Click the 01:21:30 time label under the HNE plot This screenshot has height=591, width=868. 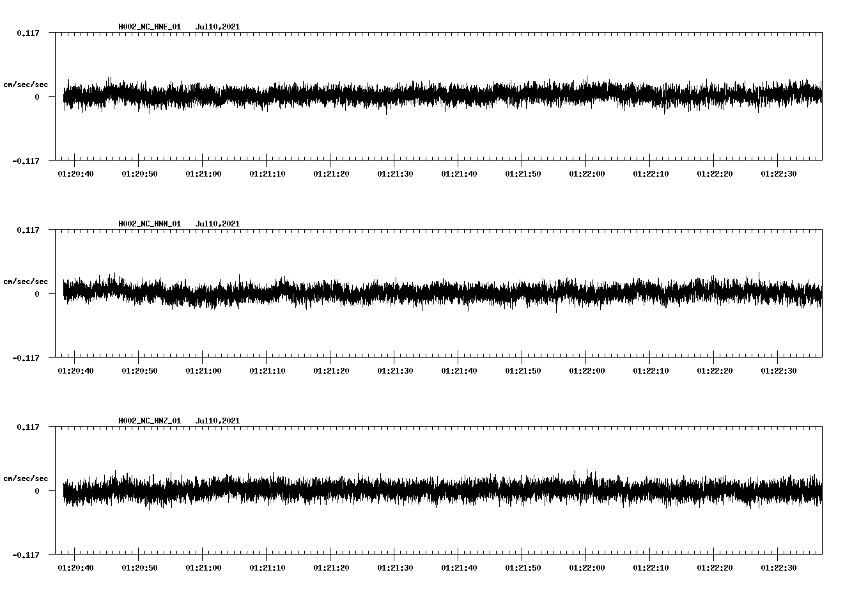(x=395, y=174)
